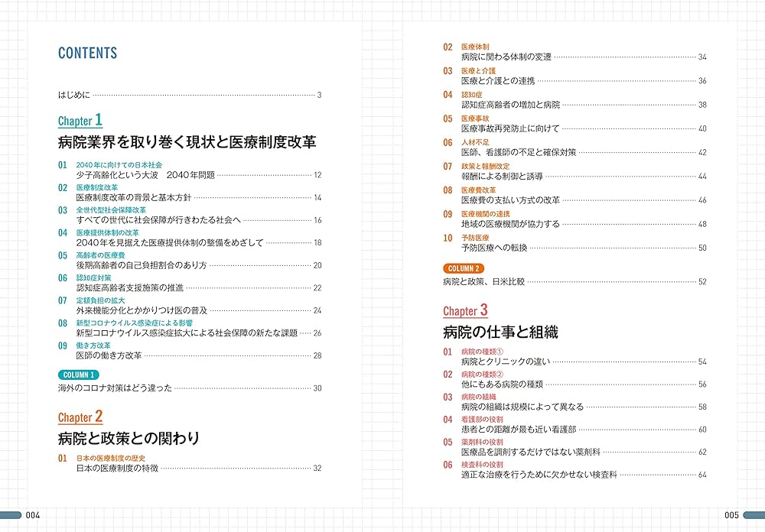Image resolution: width=765 pixels, height=532 pixels.
Task: Click the 働き方改革 entry
Action: point(96,345)
